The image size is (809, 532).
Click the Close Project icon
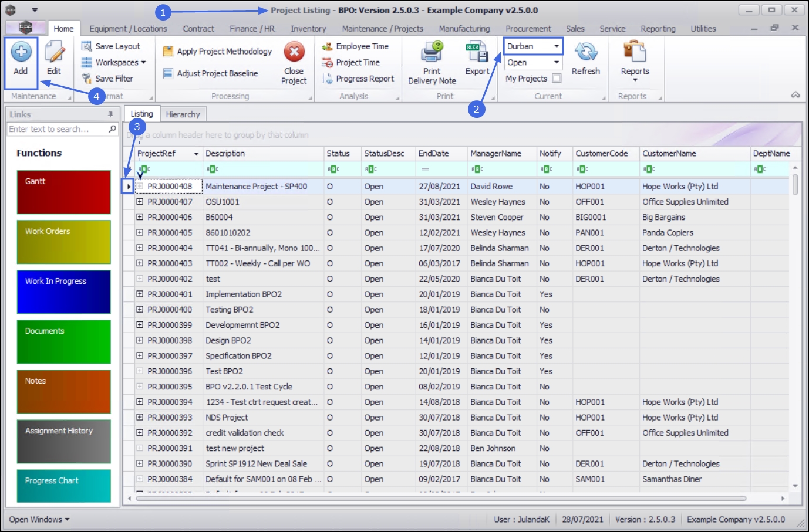pyautogui.click(x=294, y=53)
